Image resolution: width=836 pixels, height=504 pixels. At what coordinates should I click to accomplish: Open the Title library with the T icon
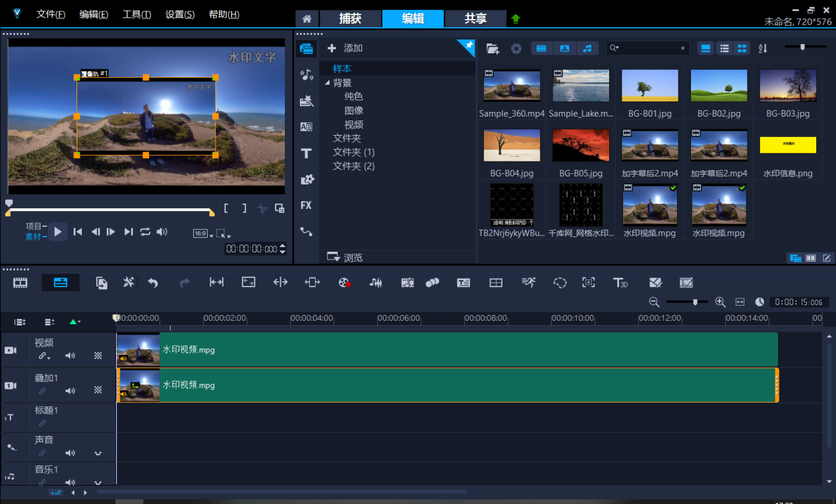[x=306, y=154]
